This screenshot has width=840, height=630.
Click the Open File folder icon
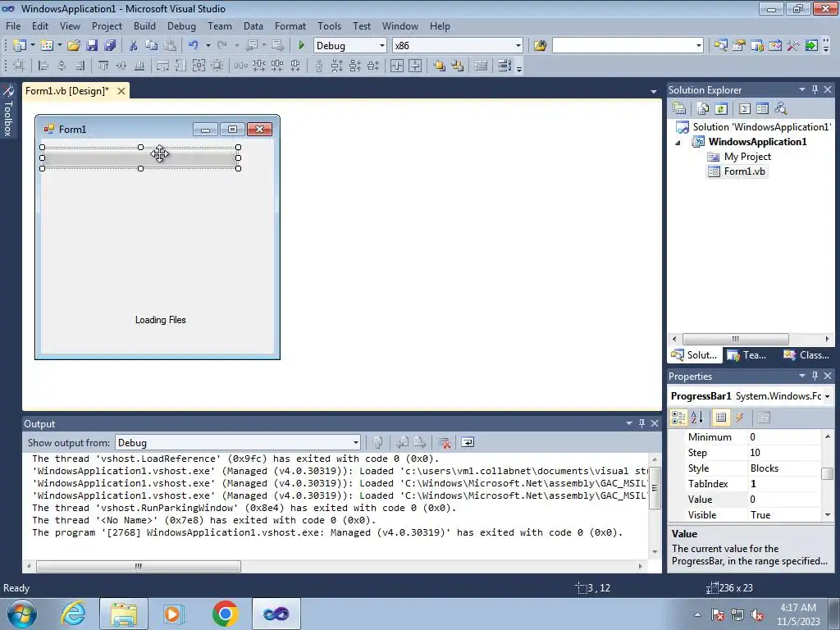click(73, 46)
